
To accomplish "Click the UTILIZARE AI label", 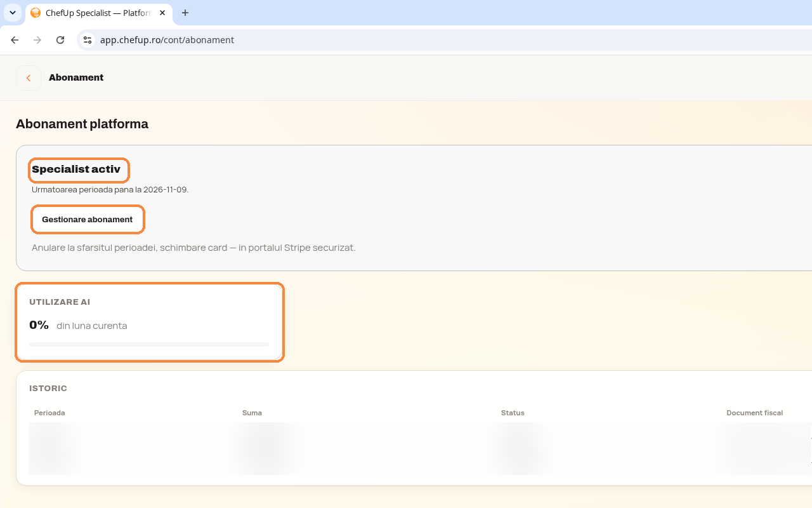I will pos(60,302).
